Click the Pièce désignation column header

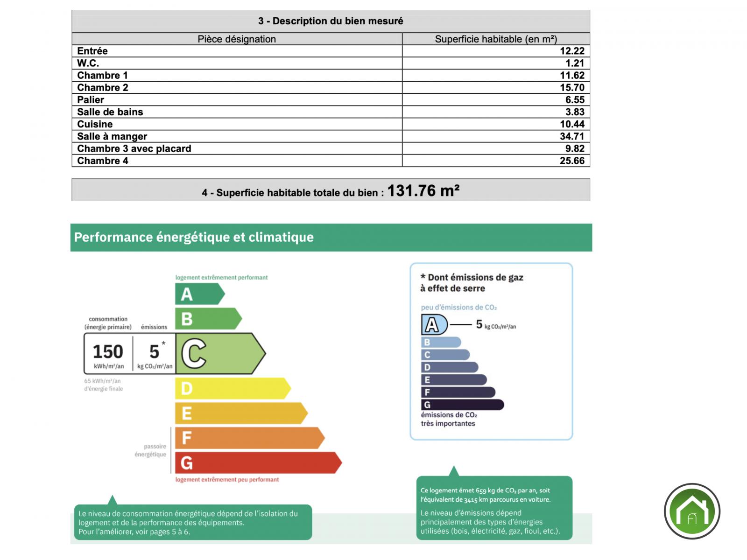237,39
